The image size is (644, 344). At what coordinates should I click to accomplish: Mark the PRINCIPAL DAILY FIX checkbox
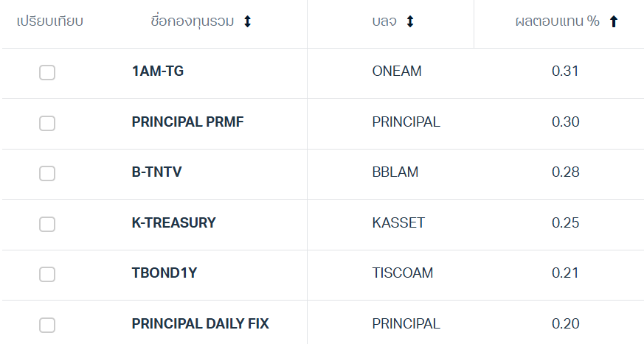pyautogui.click(x=47, y=325)
